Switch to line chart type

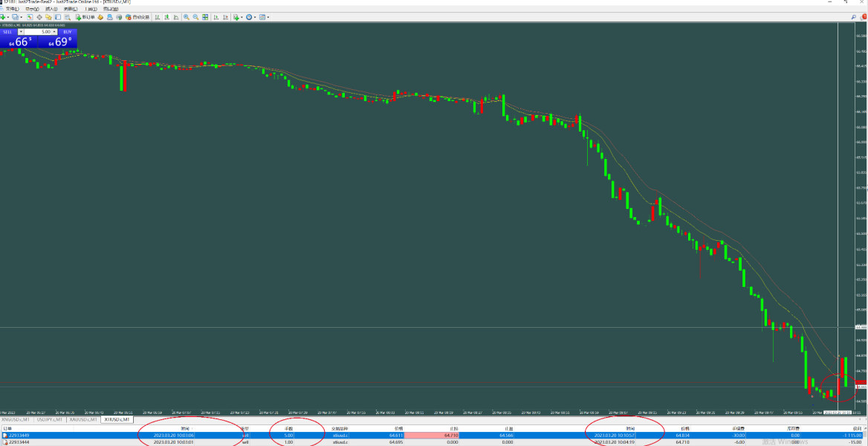tap(176, 17)
